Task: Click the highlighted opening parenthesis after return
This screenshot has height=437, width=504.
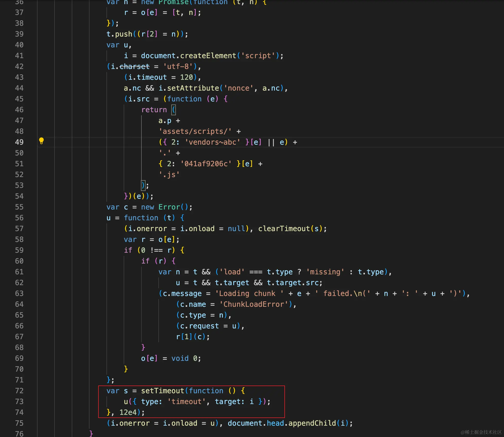Action: click(174, 110)
